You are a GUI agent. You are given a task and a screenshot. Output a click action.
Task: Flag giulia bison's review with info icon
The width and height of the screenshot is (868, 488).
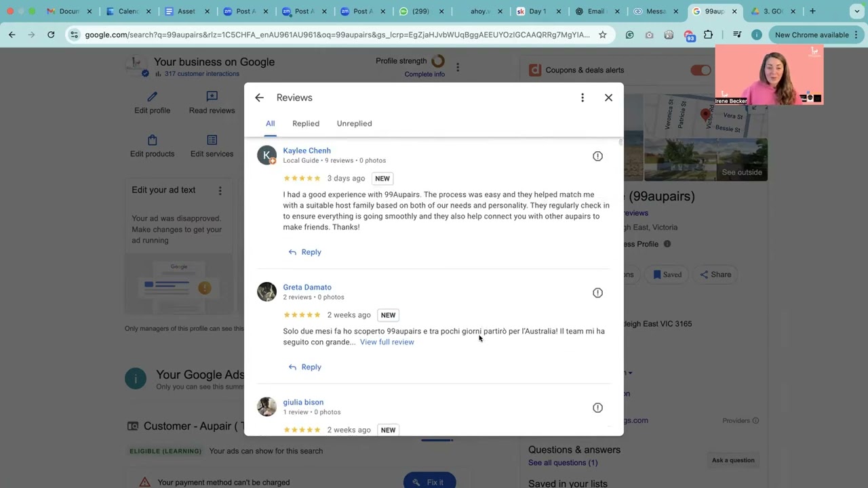(597, 408)
